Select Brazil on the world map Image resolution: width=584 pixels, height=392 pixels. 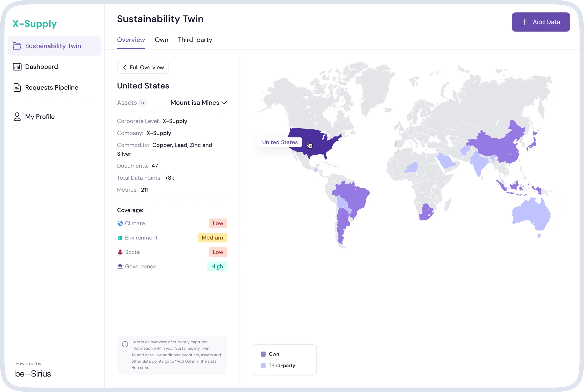[353, 196]
